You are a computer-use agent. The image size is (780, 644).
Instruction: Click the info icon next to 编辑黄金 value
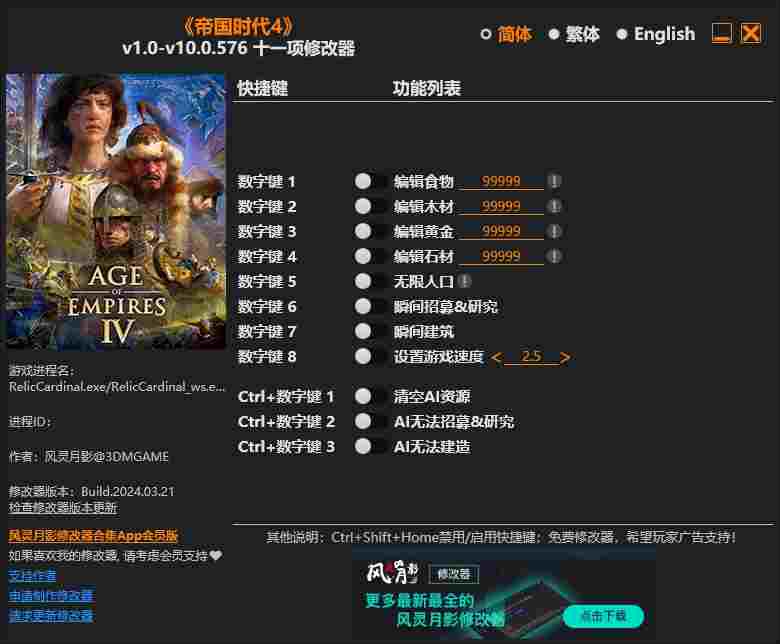(x=554, y=231)
